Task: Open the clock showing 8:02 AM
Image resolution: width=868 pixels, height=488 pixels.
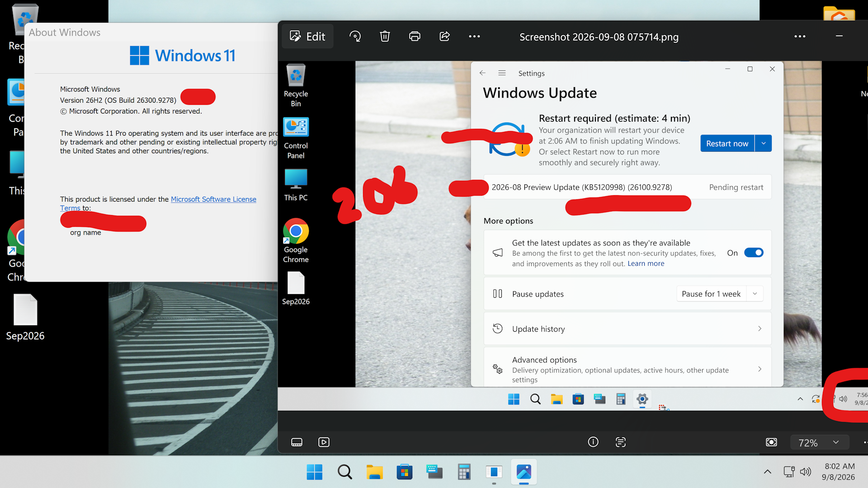Action: coord(839,472)
